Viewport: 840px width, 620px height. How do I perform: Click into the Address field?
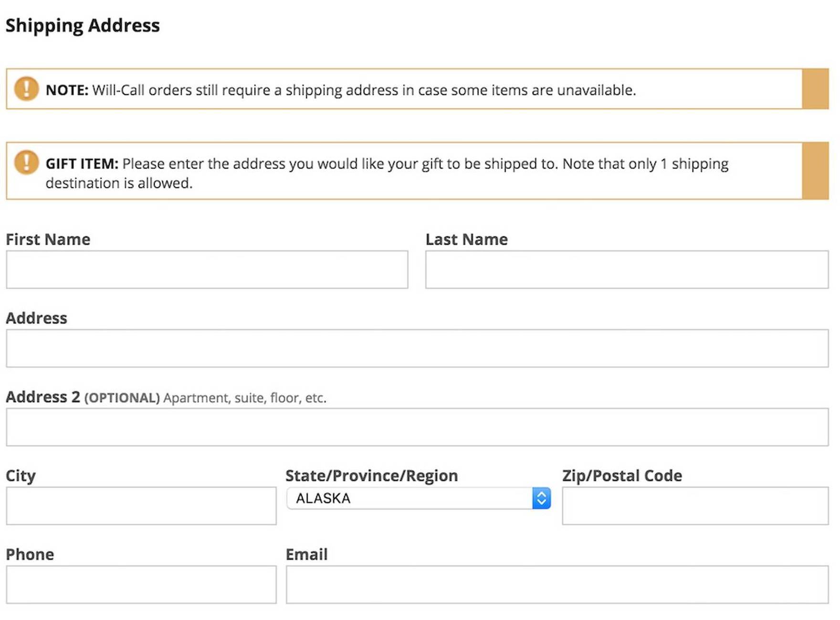coord(415,348)
